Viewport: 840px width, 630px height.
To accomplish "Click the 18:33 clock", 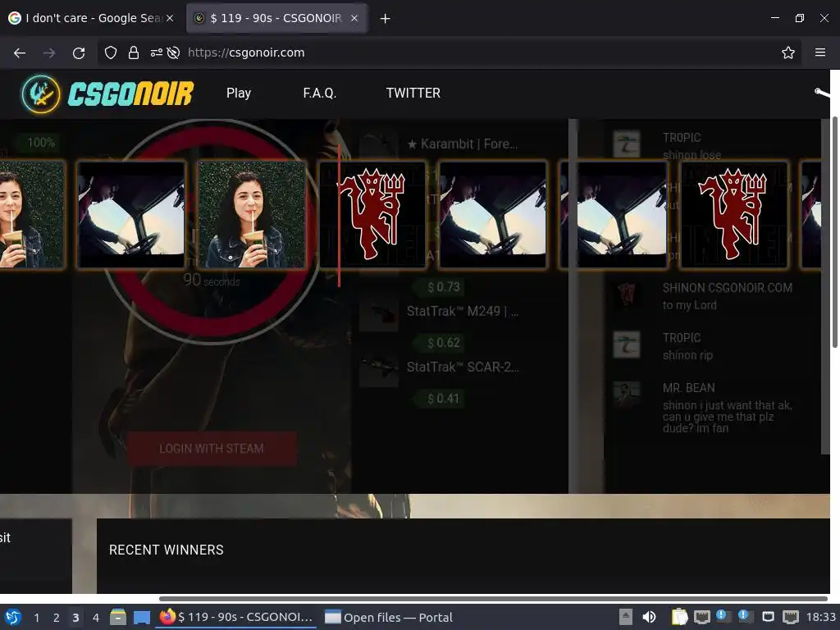I will 820,617.
